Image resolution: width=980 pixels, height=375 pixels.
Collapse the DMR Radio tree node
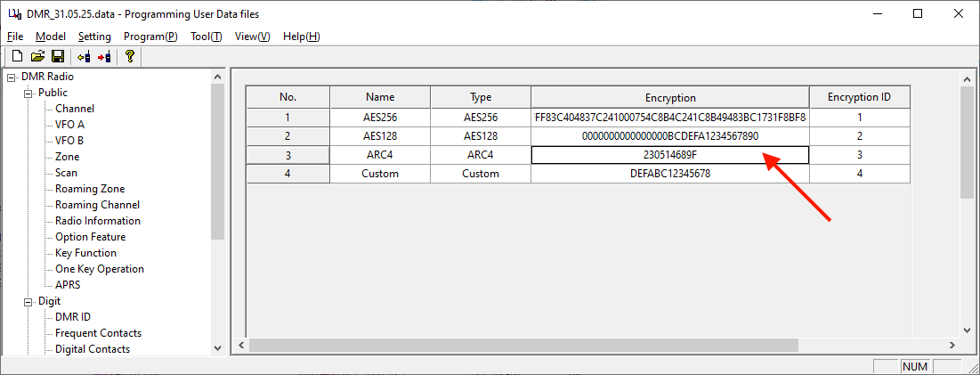tap(12, 77)
